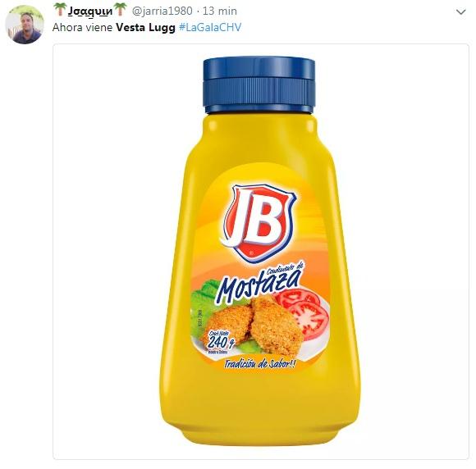Click the Tradición de Sabor slogan

(260, 364)
